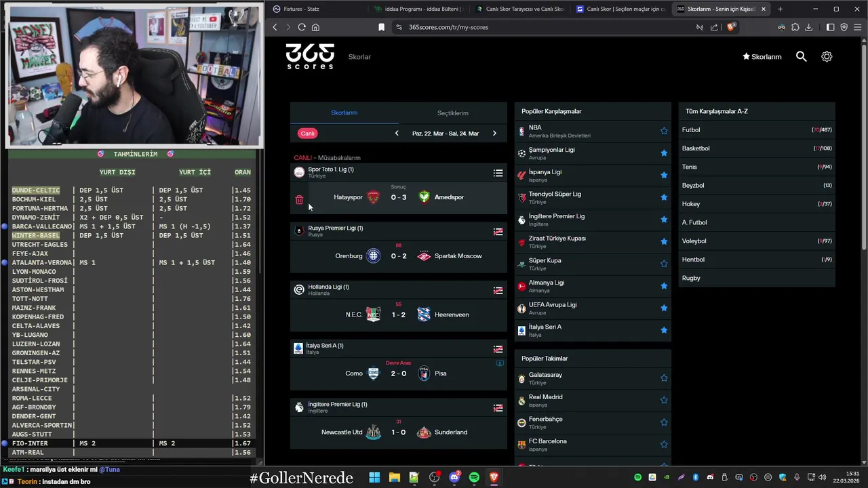Click the Canlı live filter button
Screen dimensions: 868x488
(x=308, y=134)
